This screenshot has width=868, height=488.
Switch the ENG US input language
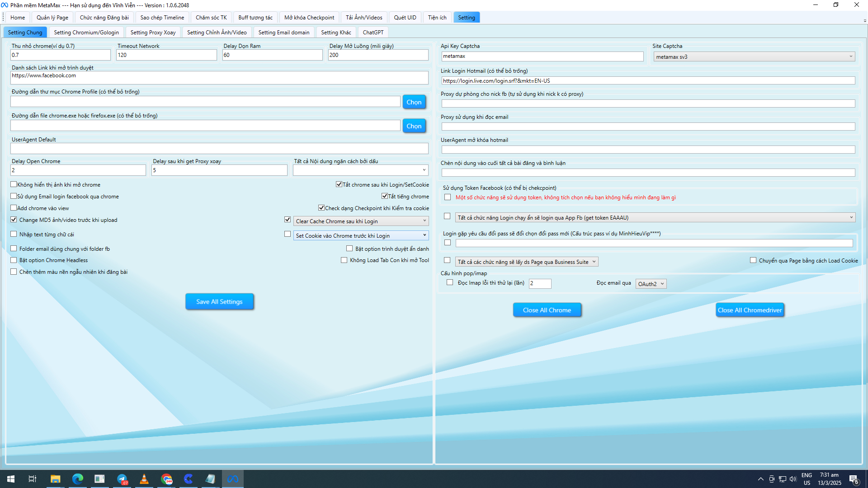click(807, 479)
